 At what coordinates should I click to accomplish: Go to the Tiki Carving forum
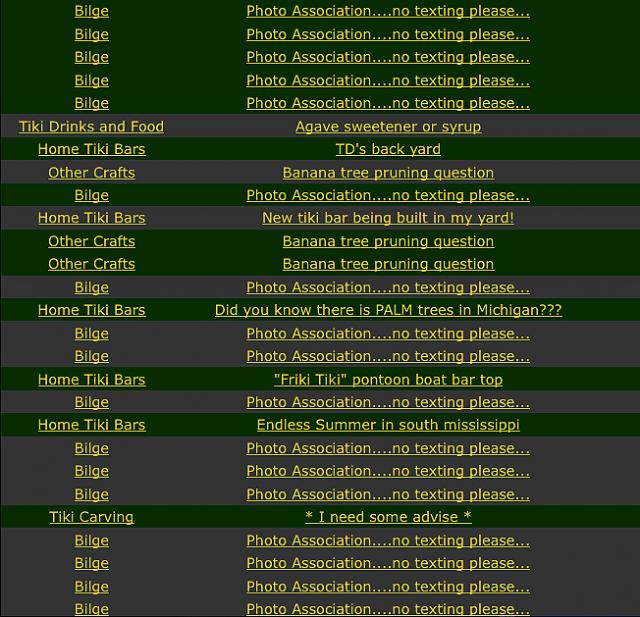(x=91, y=517)
